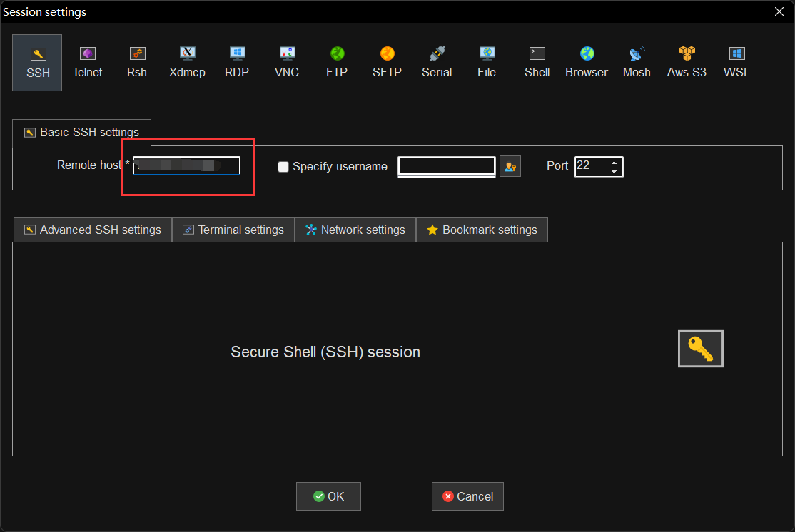
Task: Choose the Telnet session type
Action: pyautogui.click(x=87, y=63)
